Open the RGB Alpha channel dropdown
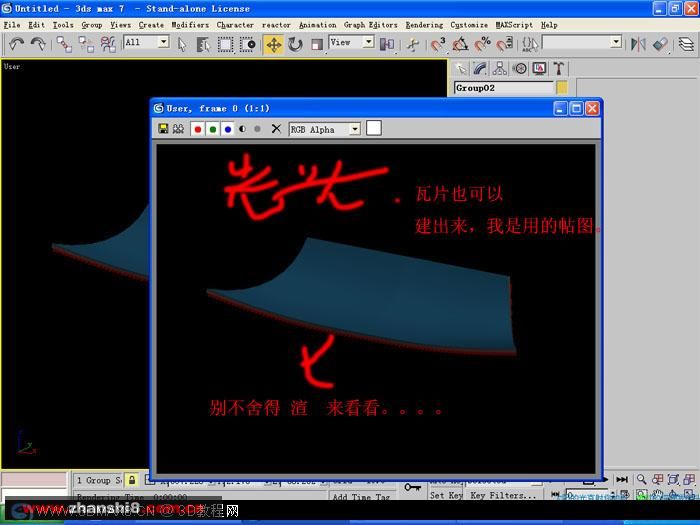Viewport: 700px width, 525px height. click(x=355, y=129)
